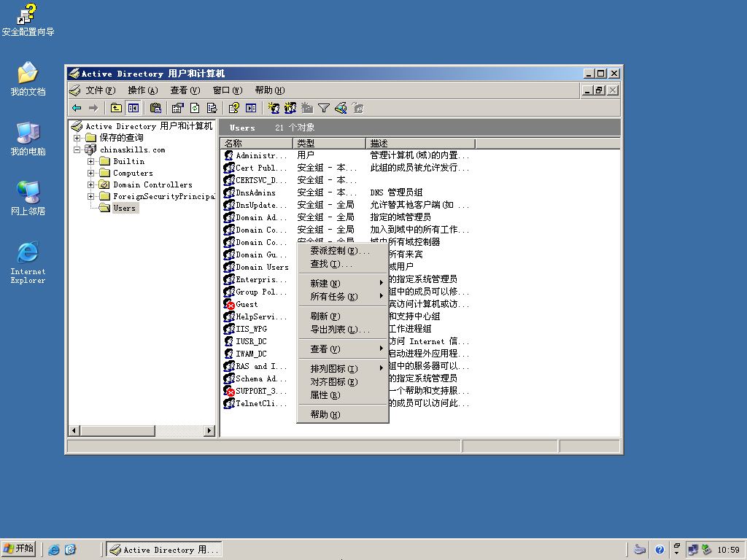The width and height of the screenshot is (747, 560).
Task: Sort by the 名称 column header
Action: 257,144
